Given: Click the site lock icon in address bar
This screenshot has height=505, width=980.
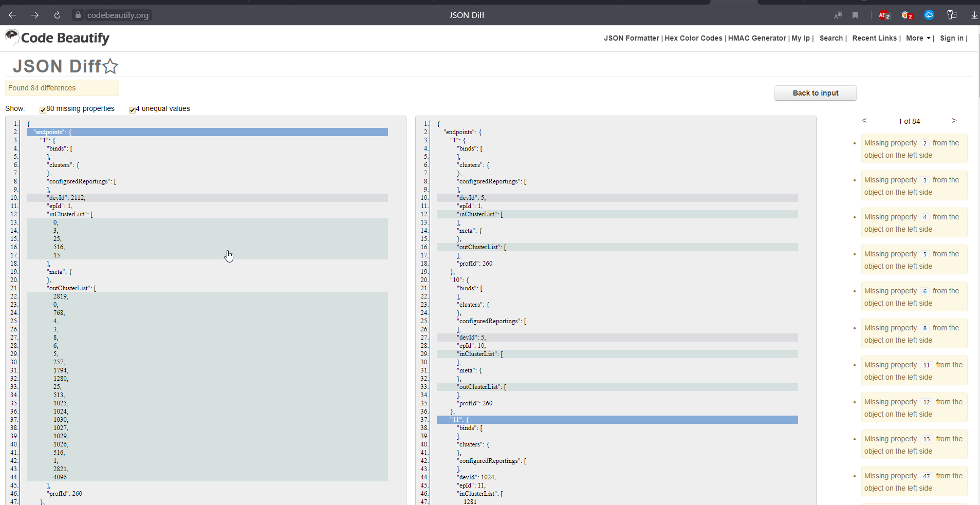Looking at the screenshot, I should (78, 15).
